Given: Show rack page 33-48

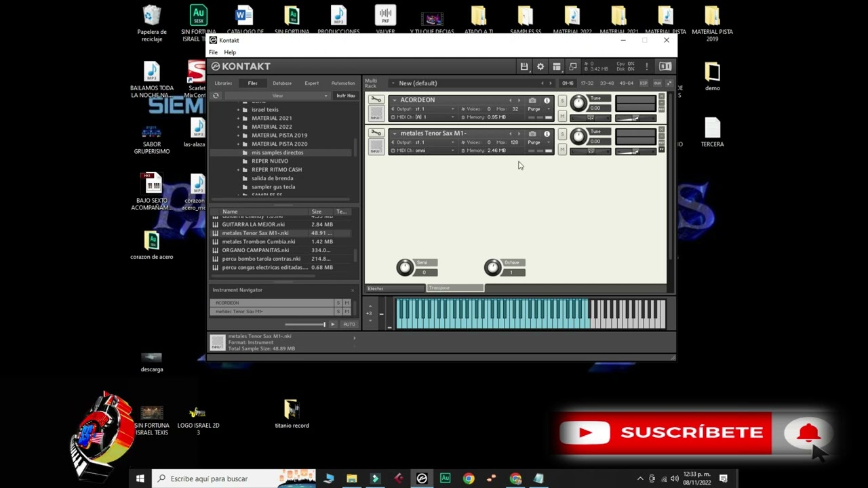Looking at the screenshot, I should click(x=607, y=83).
